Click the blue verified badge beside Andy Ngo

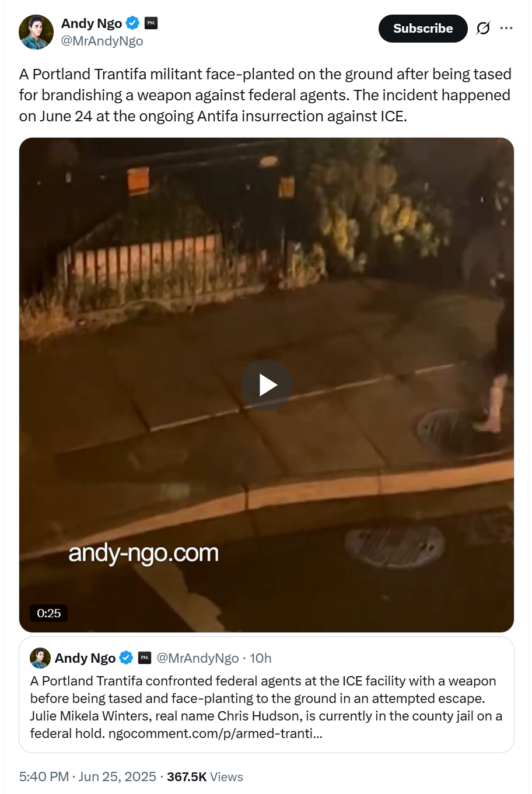tap(133, 23)
